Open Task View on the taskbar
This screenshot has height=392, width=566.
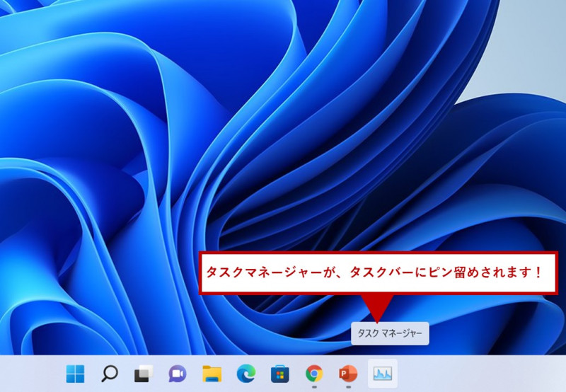[x=144, y=374]
